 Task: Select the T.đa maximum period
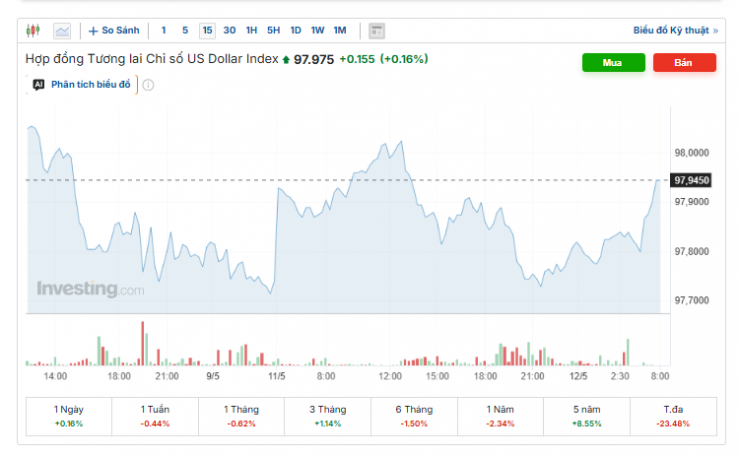[x=673, y=416]
